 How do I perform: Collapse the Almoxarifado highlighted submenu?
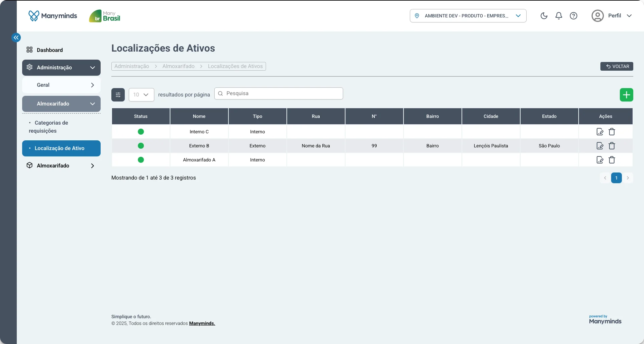pyautogui.click(x=61, y=104)
